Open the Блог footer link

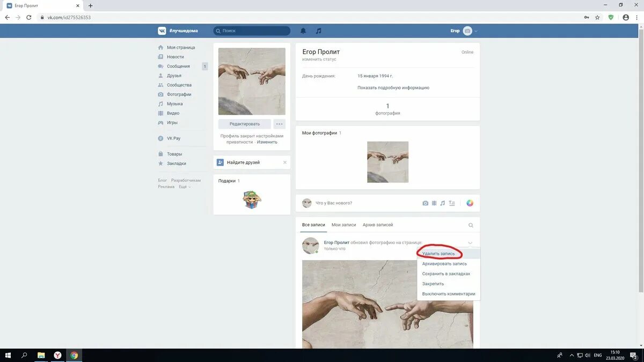(x=163, y=180)
